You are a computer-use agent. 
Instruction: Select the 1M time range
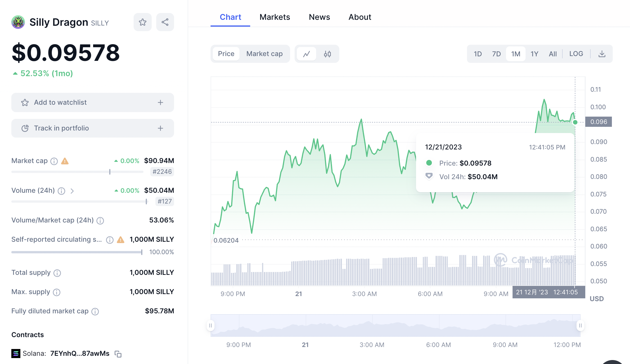click(x=516, y=54)
